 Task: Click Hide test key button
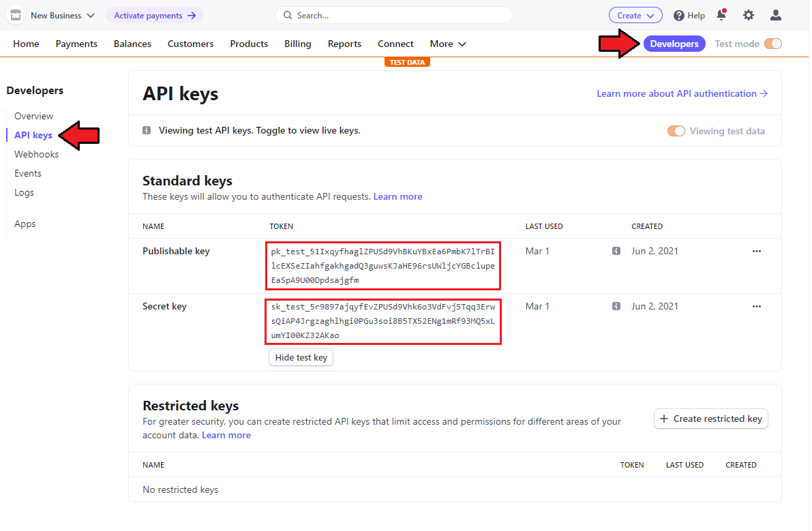point(302,359)
